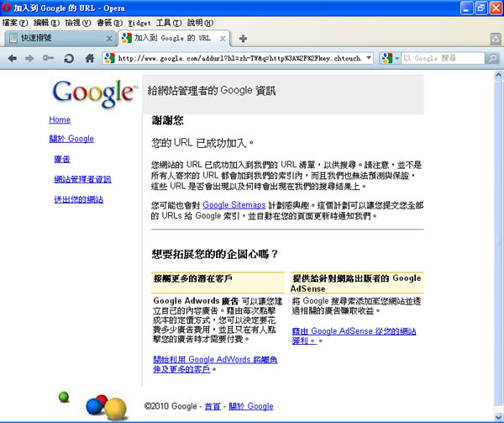The image size is (504, 423).
Task: Click the footer 關於 Google link
Action: click(x=250, y=406)
